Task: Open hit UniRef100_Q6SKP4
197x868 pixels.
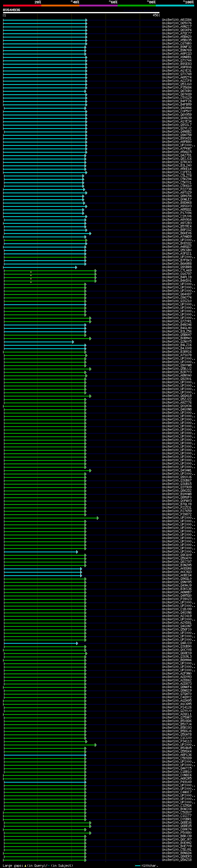Action: (177, 30)
